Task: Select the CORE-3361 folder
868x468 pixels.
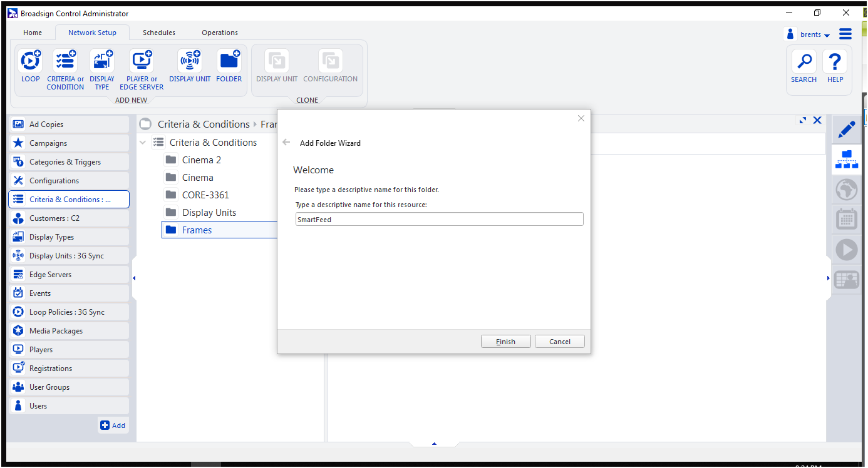Action: tap(205, 195)
